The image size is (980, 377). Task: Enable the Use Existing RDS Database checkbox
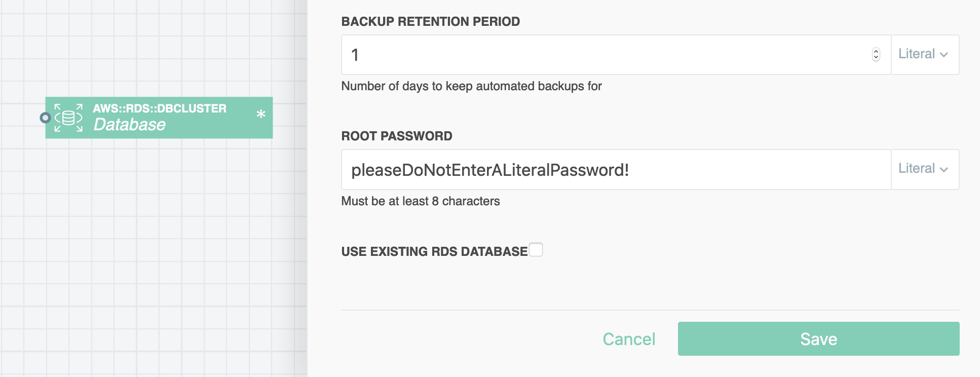(536, 250)
